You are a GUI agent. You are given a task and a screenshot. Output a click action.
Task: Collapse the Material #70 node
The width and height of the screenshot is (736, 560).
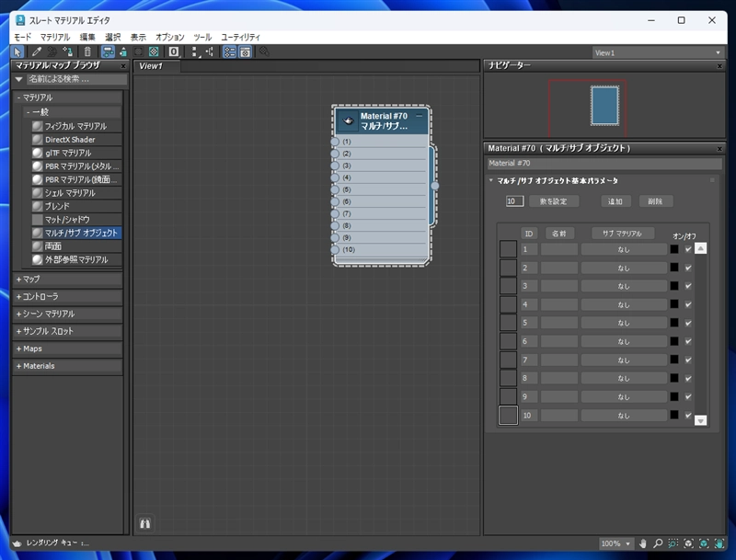point(420,115)
